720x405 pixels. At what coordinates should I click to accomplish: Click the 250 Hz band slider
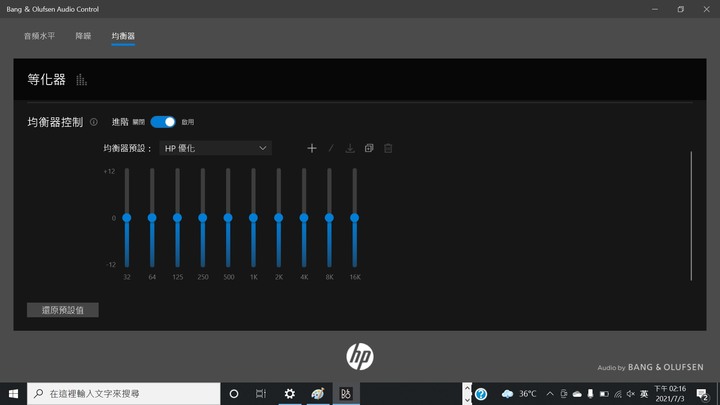[202, 218]
